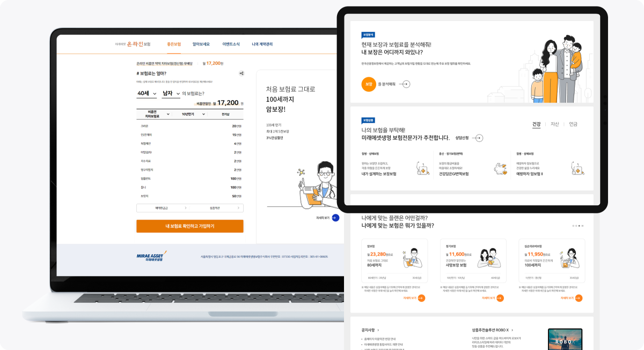The width and height of the screenshot is (644, 350).
Task: Click the 크라운 coverage row
Action: coord(190,126)
